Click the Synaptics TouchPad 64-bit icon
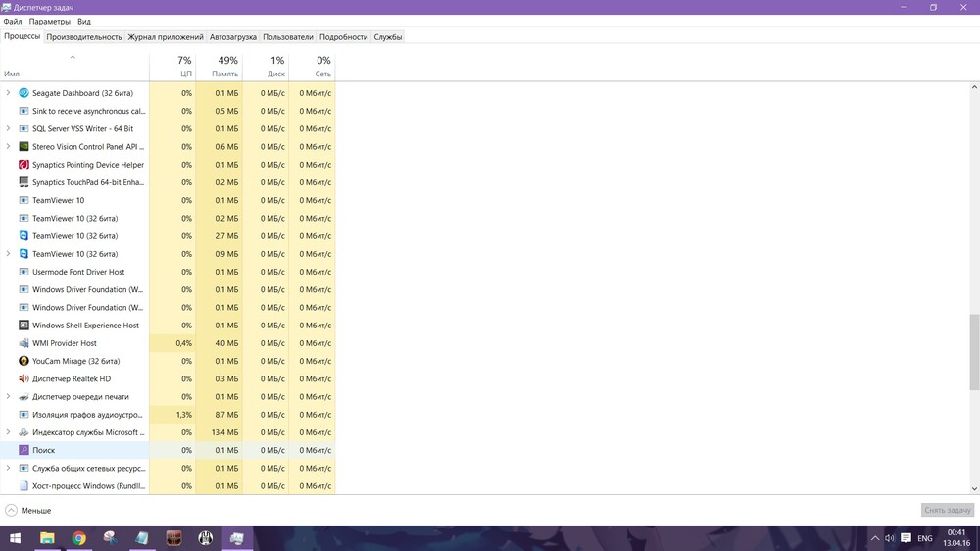The image size is (980, 551). (x=24, y=182)
